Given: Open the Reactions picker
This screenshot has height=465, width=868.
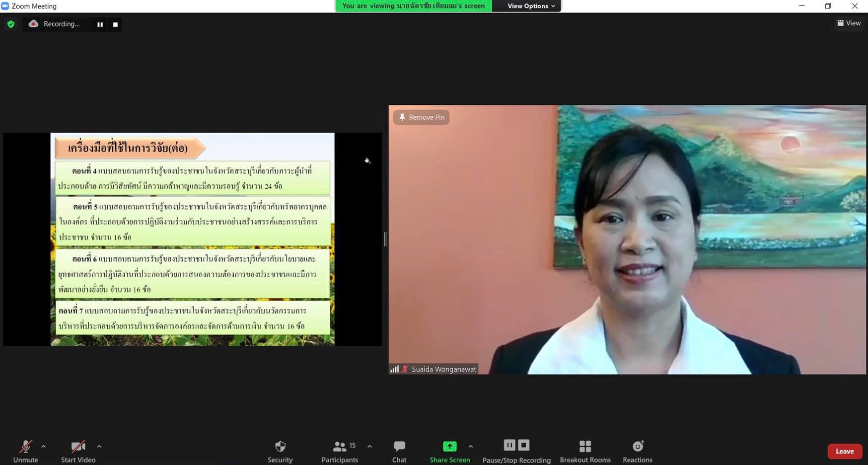Looking at the screenshot, I should pyautogui.click(x=638, y=451).
